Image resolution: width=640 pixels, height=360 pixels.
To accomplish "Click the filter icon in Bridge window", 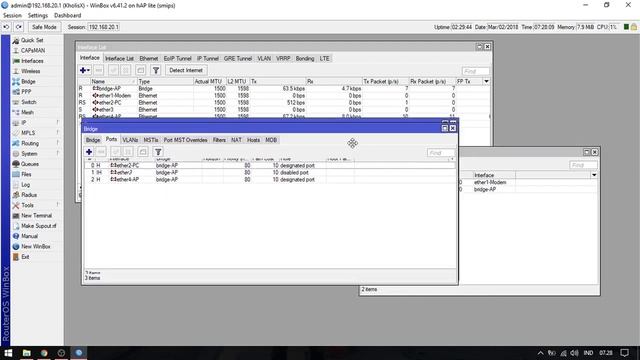I will click(158, 152).
